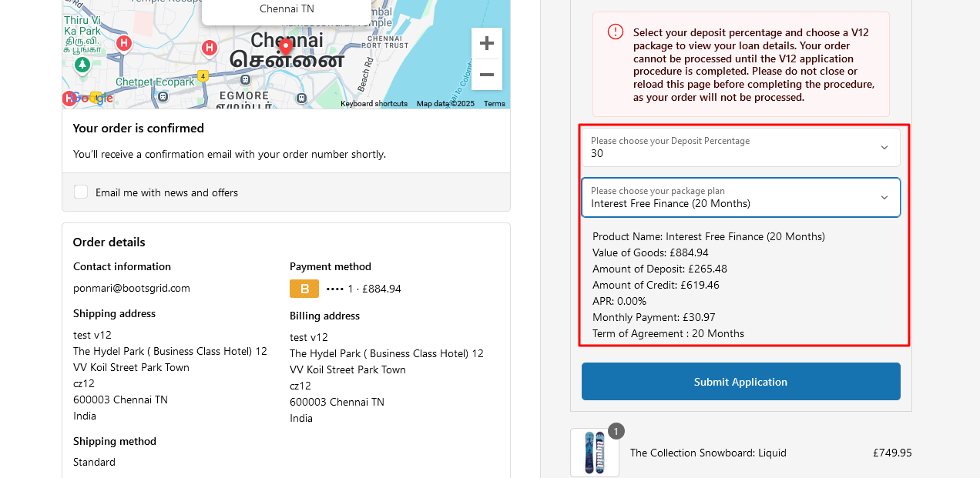Click the hospital marker near Chetpet Ecopark
The width and height of the screenshot is (980, 478).
pos(123,43)
